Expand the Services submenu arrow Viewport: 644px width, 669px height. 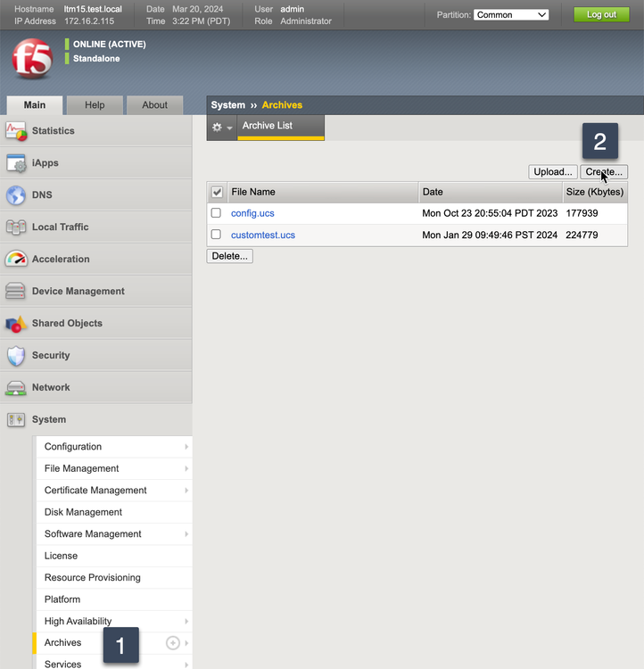[x=186, y=665]
